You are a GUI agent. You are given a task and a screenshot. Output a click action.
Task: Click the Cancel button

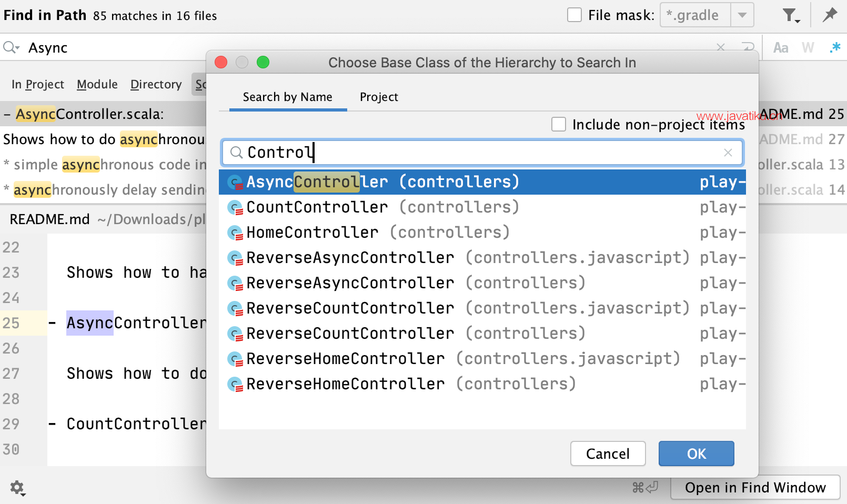pyautogui.click(x=608, y=453)
